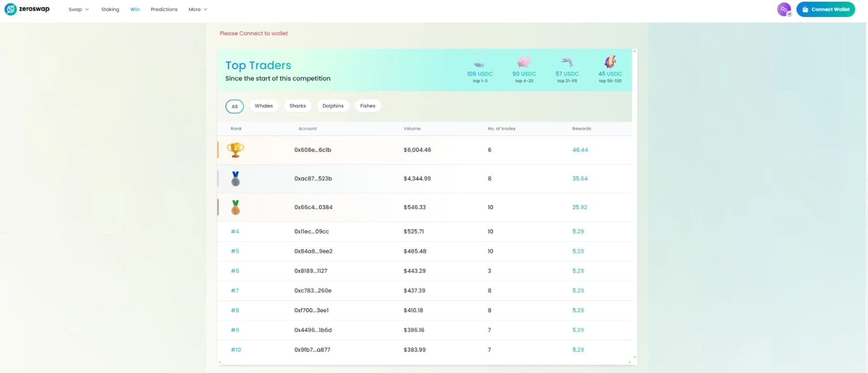Click rank #4 label

235,232
